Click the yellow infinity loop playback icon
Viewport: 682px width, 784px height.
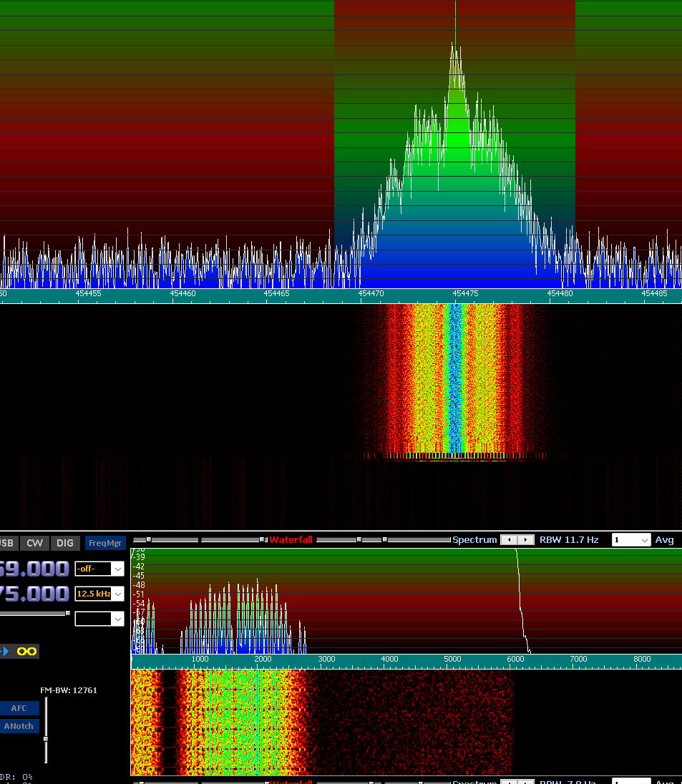(26, 651)
